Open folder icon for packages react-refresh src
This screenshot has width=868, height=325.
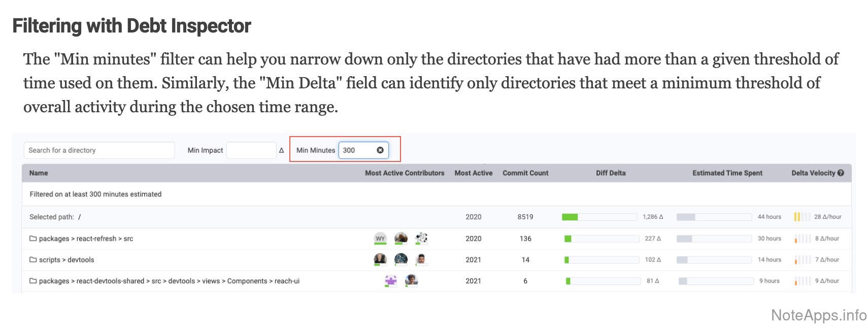click(x=33, y=239)
